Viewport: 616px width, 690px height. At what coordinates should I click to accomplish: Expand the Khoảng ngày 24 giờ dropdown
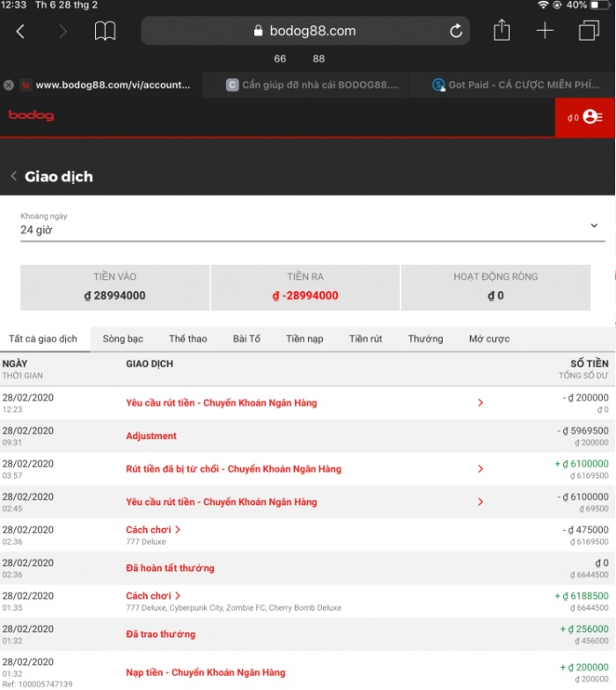(x=594, y=226)
